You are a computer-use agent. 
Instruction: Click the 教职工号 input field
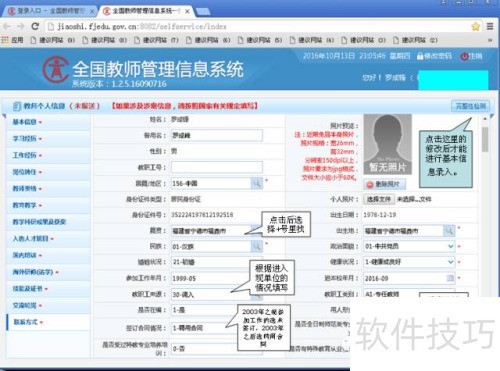(x=217, y=167)
